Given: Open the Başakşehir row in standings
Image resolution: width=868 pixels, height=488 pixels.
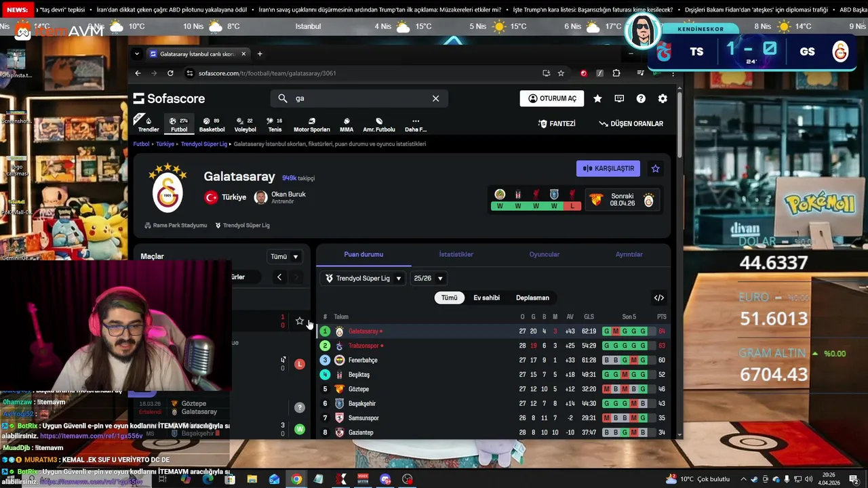Looking at the screenshot, I should 493,403.
